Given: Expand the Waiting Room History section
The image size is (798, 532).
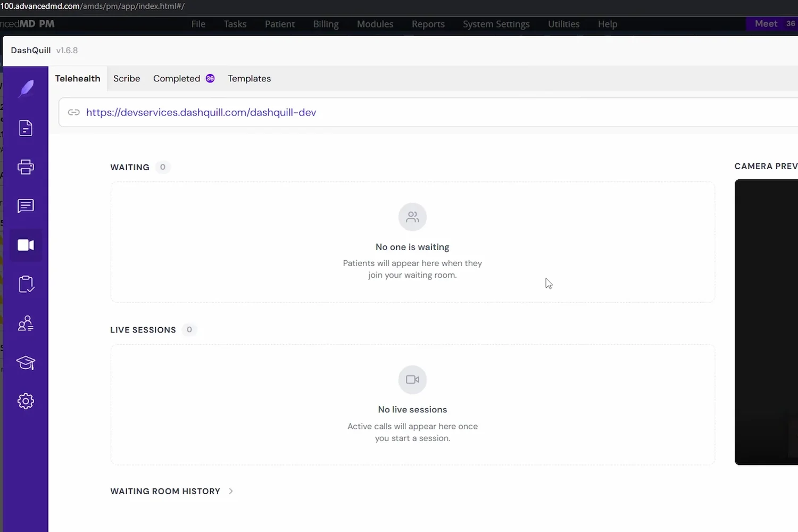Looking at the screenshot, I should tap(172, 491).
